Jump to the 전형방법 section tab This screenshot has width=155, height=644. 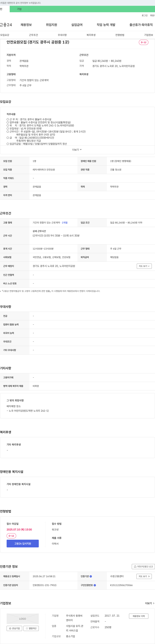(x=120, y=35)
